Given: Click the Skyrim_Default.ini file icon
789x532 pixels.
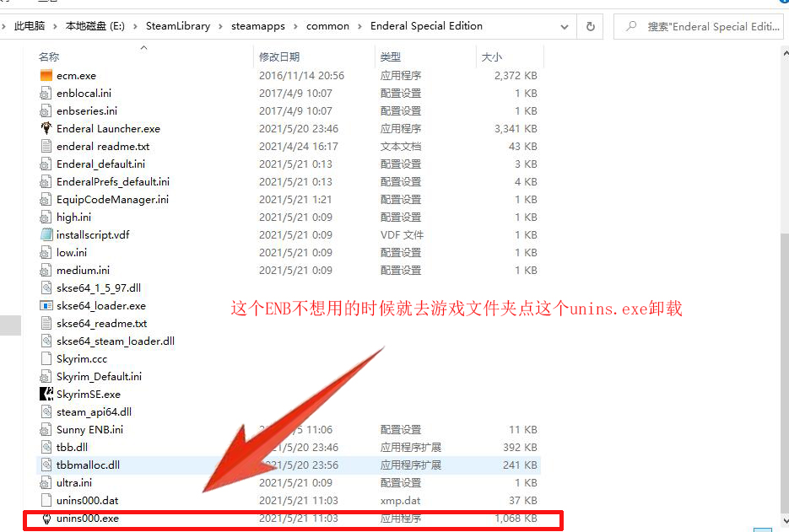Looking at the screenshot, I should coord(46,376).
